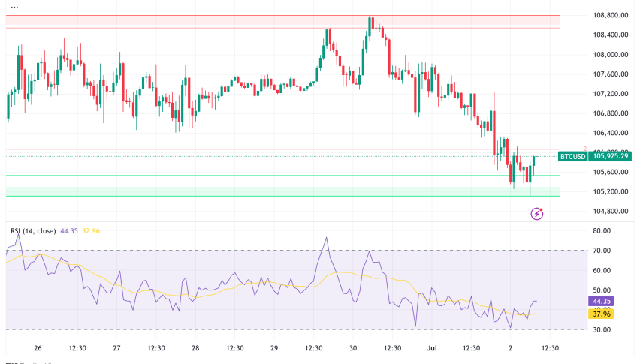Click the 50.00 RSI axis label
This screenshot has height=364, width=640.
[602, 290]
